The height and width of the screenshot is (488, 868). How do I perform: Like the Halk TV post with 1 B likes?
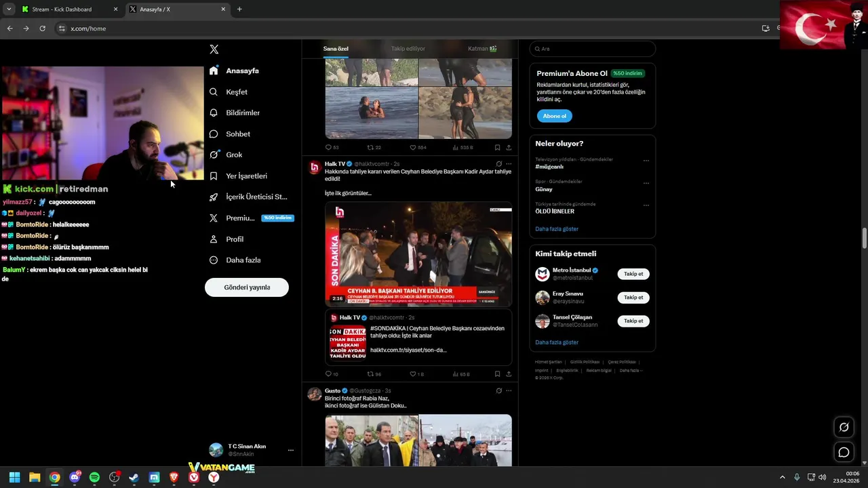tap(417, 374)
